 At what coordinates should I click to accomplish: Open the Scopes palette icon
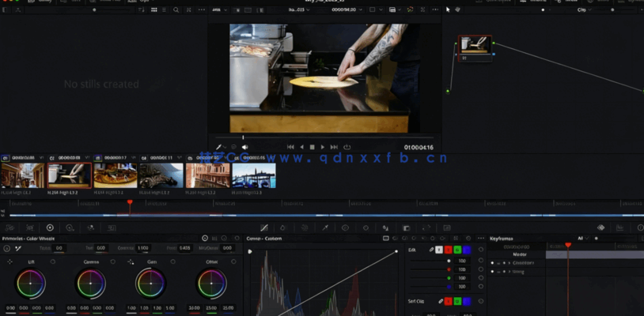point(620,228)
